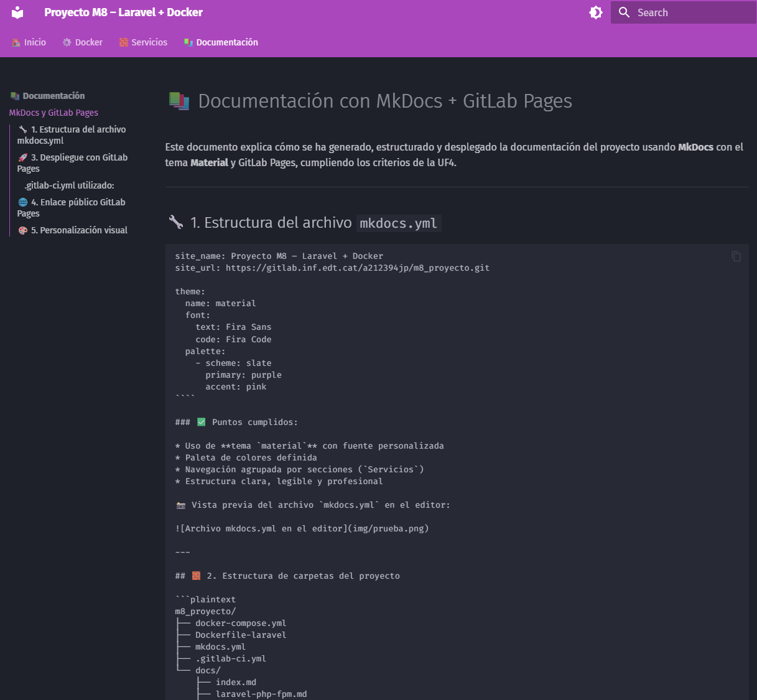
Task: Click the brick emoji in Estructura de carpetas heading
Action: pos(196,576)
